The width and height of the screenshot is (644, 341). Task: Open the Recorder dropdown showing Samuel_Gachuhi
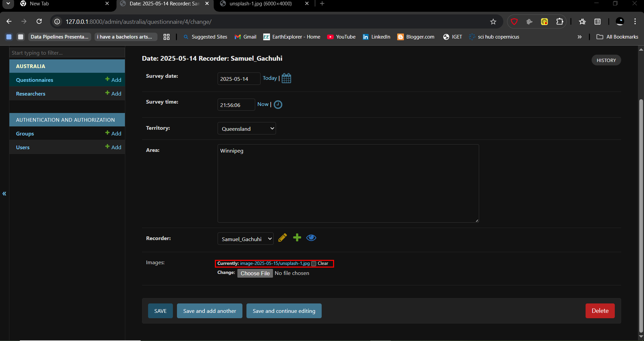(x=245, y=239)
